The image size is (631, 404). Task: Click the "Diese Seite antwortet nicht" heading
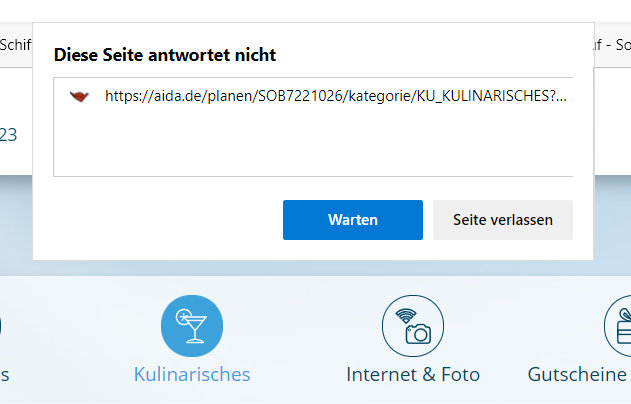(165, 54)
